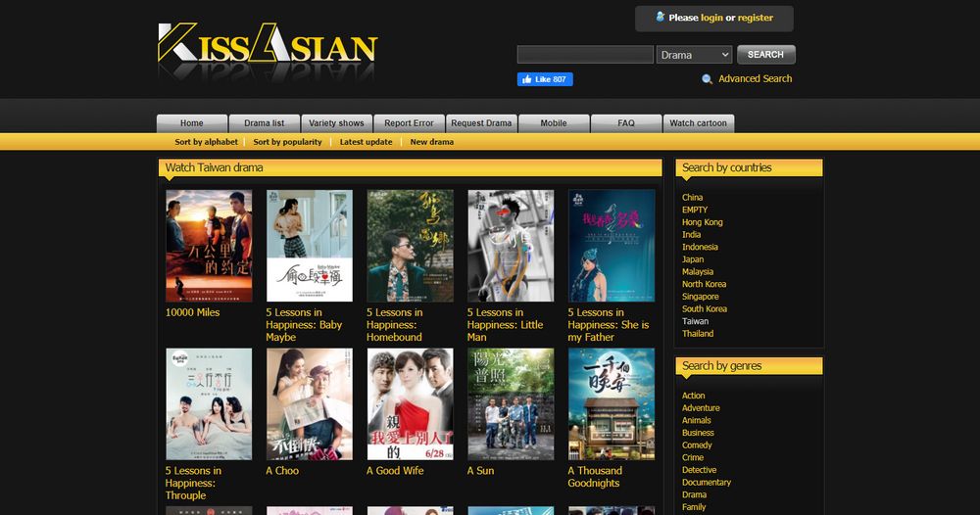The width and height of the screenshot is (980, 515).
Task: Open the Watch cartoon tab
Action: [698, 123]
